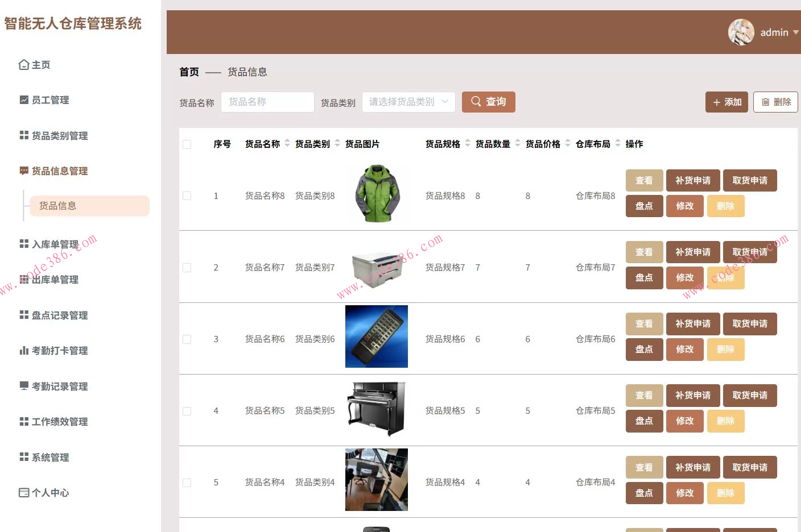Click the admin avatar image

click(x=741, y=32)
